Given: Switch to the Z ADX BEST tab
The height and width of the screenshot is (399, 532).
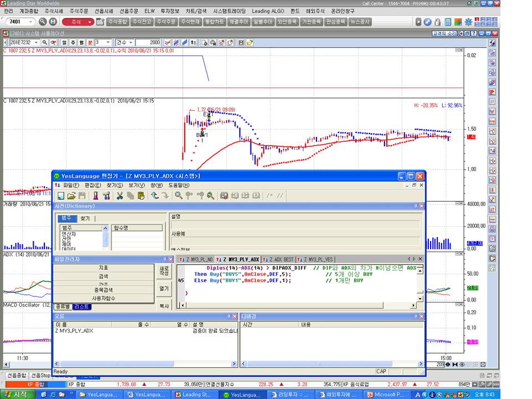Looking at the screenshot, I should [279, 259].
